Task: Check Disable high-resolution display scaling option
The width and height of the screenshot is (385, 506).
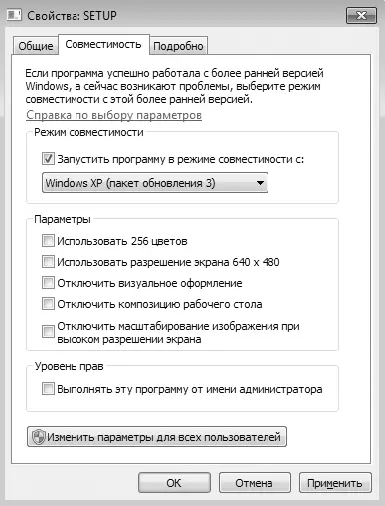Action: pyautogui.click(x=48, y=331)
